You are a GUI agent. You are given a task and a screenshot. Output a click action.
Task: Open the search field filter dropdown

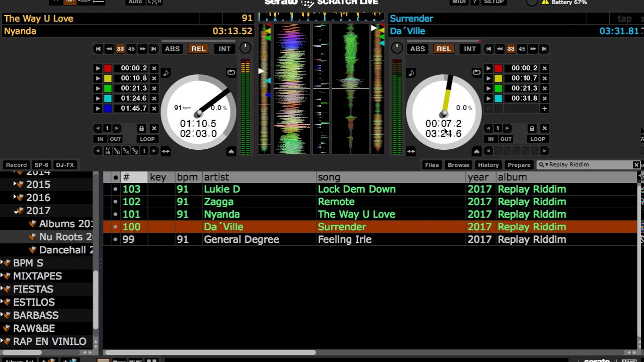pyautogui.click(x=543, y=165)
